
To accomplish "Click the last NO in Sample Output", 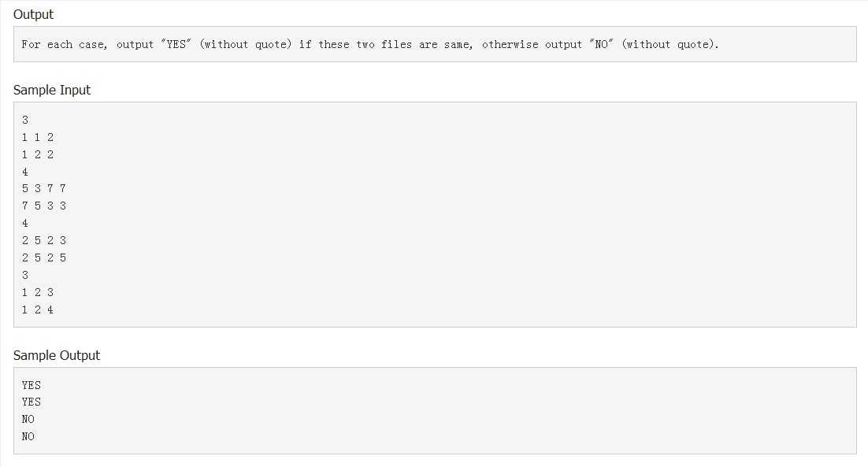I will pyautogui.click(x=28, y=436).
